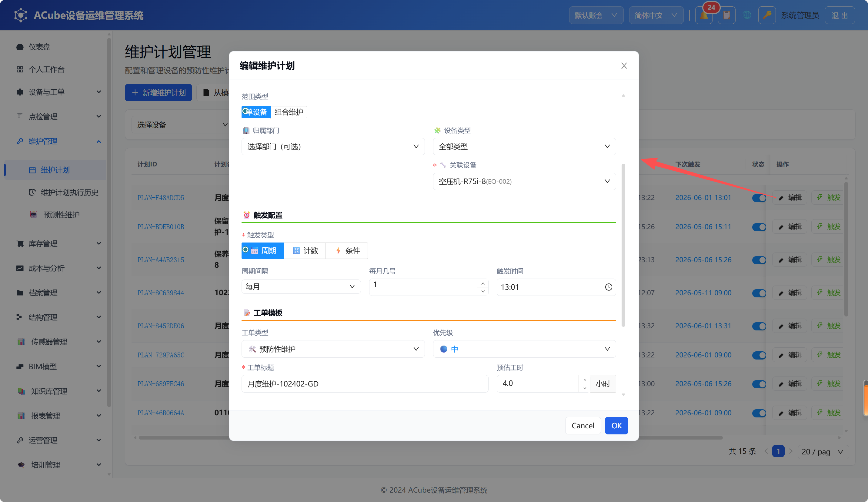
Task: Click the work order title field
Action: coord(365,383)
